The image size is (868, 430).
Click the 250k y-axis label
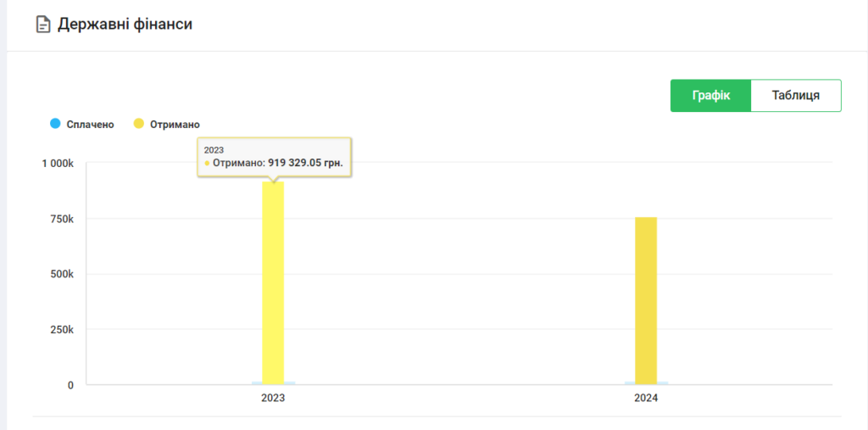tap(62, 330)
